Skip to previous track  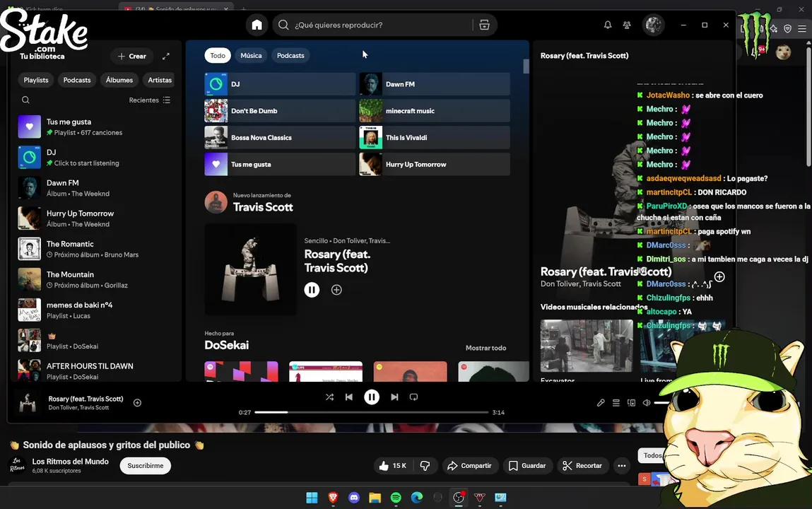[x=349, y=397]
